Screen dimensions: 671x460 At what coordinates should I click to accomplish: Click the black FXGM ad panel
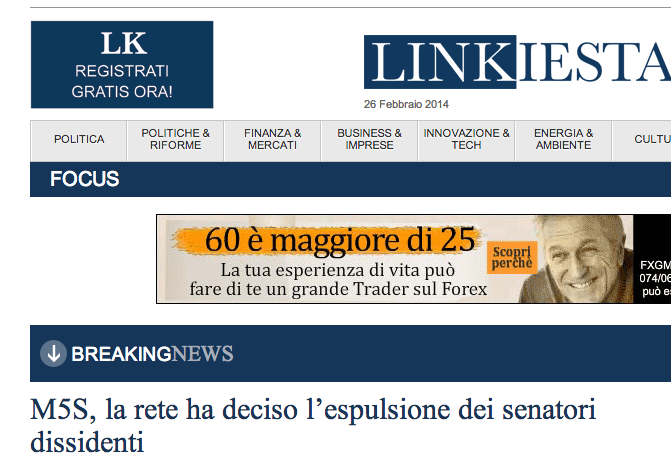[x=652, y=259]
